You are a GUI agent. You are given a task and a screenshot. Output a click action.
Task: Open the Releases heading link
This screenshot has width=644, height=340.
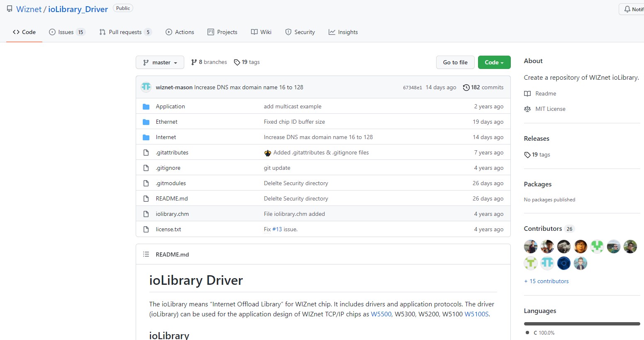coord(537,138)
